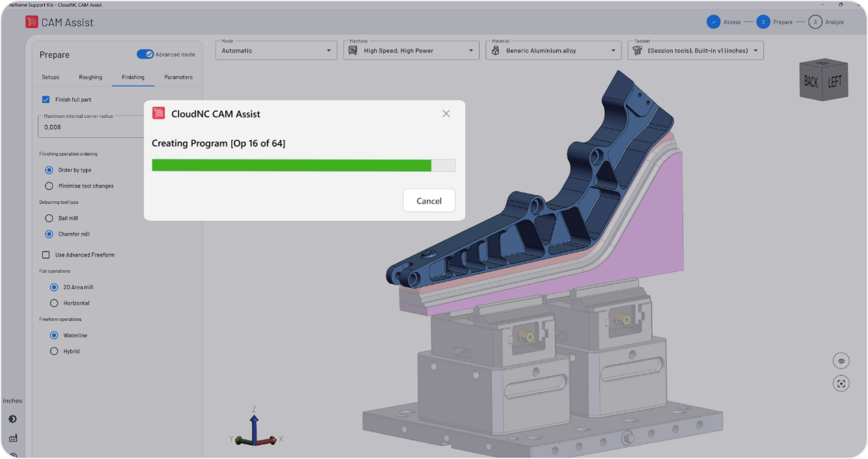Toggle the Advanced mode switch

point(144,54)
